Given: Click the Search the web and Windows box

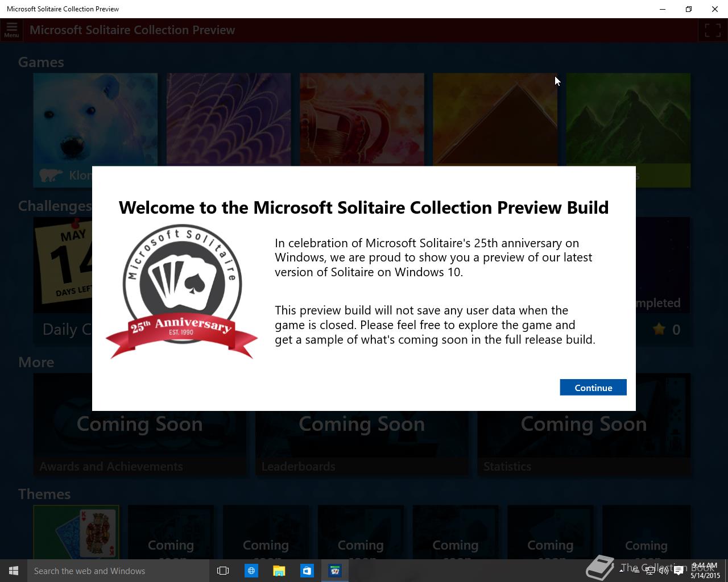Looking at the screenshot, I should pyautogui.click(x=118, y=571).
